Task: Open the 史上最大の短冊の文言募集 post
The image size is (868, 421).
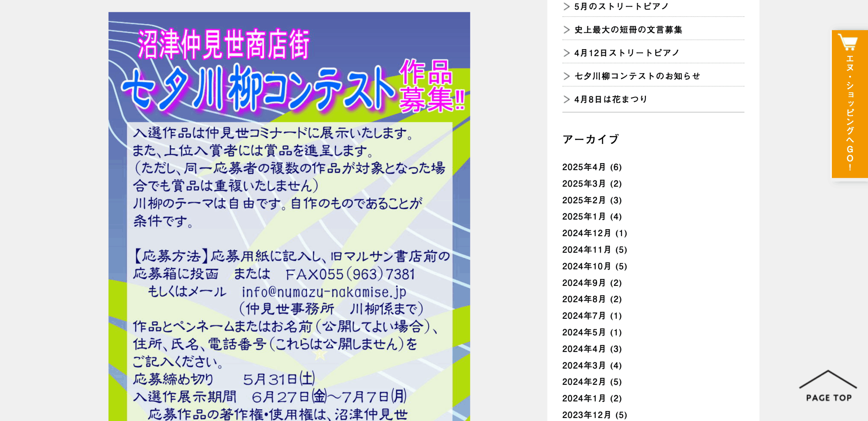Action: click(628, 30)
